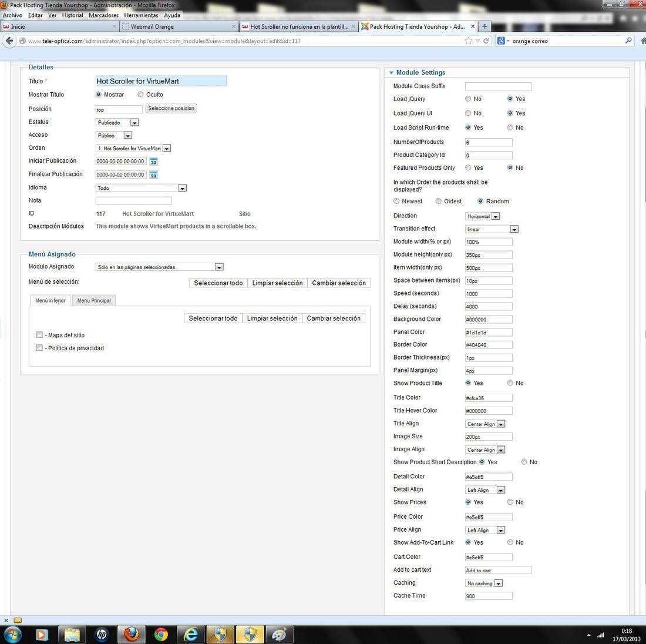Open the Herramientas menu
Viewport: 646px width, 644px height.
141,15
